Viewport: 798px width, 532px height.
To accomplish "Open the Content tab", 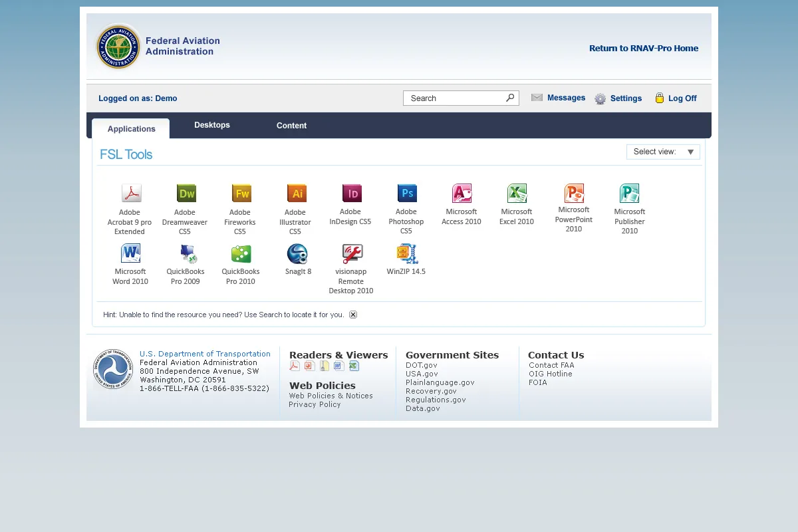I will (x=291, y=125).
